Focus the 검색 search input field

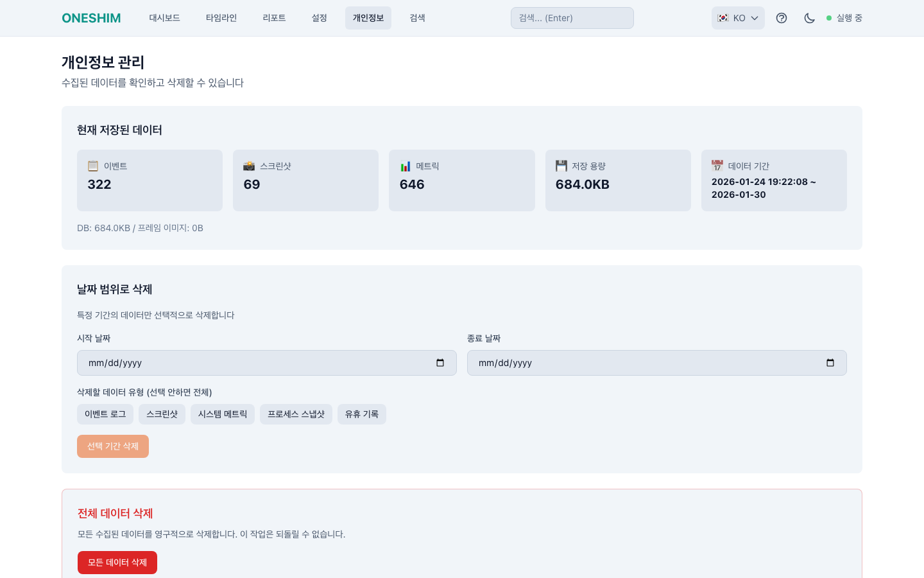[572, 18]
